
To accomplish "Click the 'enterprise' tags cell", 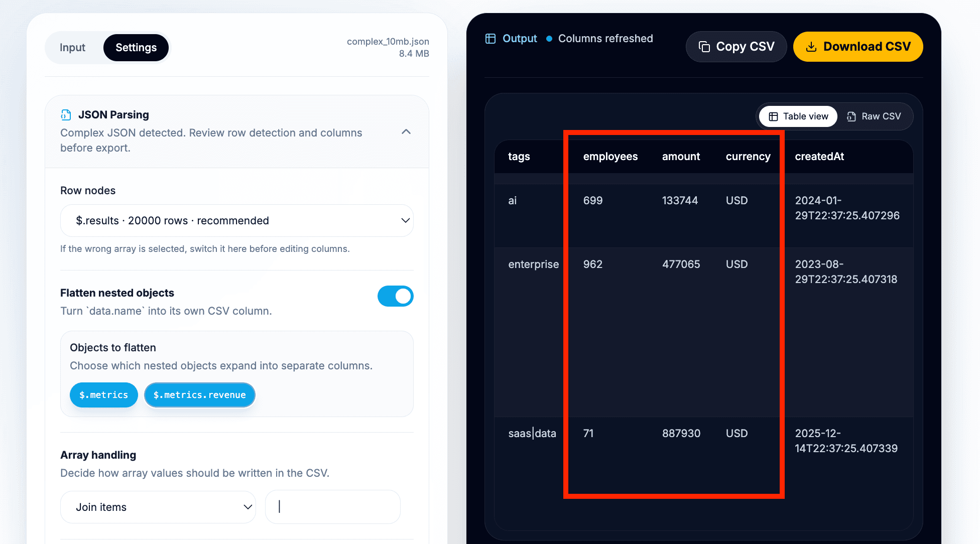I will click(x=533, y=264).
